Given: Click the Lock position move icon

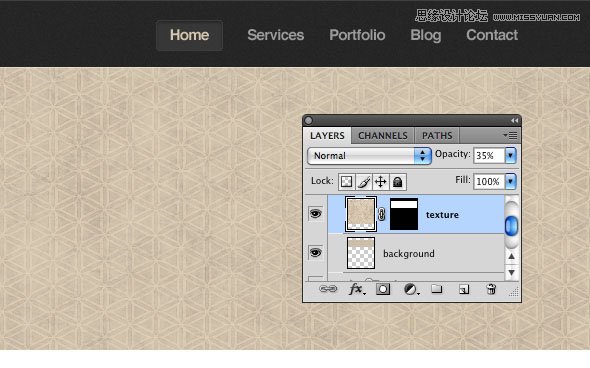Looking at the screenshot, I should point(380,182).
